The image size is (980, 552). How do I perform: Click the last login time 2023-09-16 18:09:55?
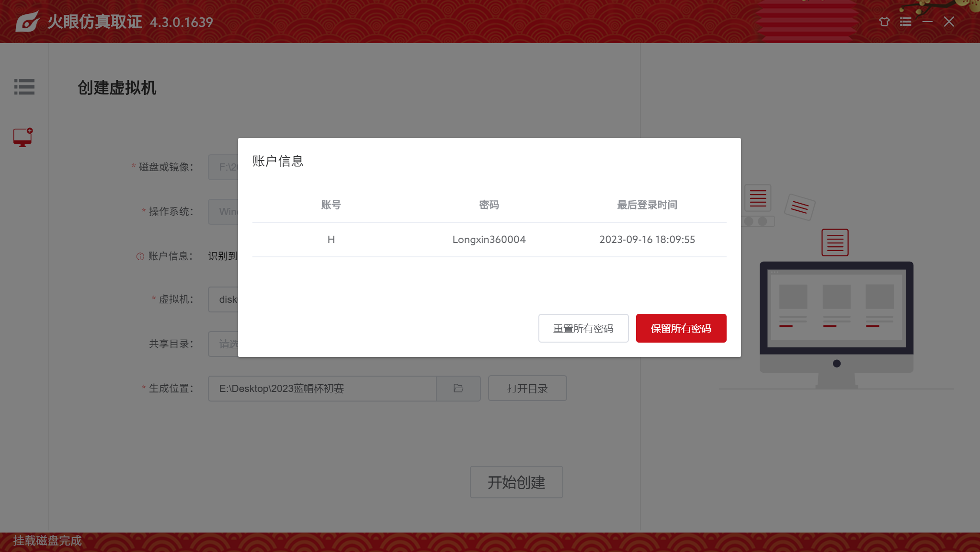pos(647,239)
